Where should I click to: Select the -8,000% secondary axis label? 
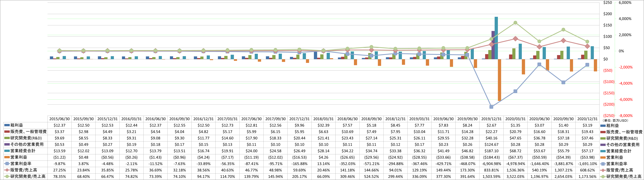click(625, 116)
